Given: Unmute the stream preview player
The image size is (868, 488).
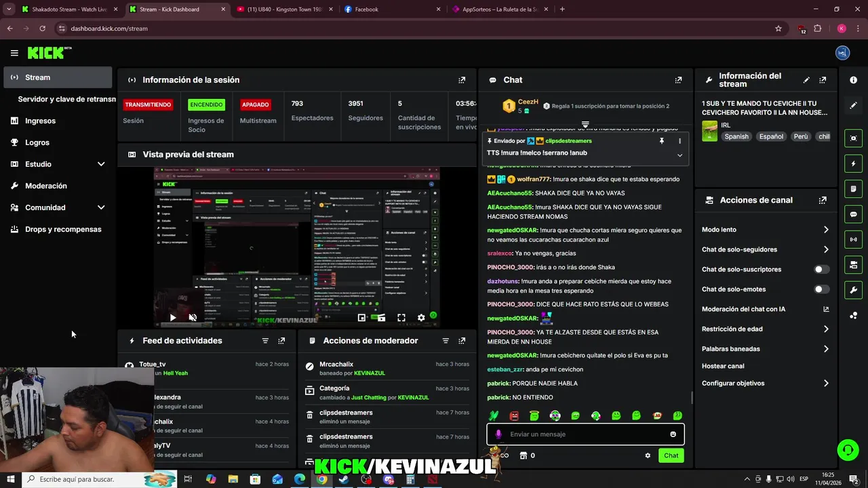Looking at the screenshot, I should [193, 317].
